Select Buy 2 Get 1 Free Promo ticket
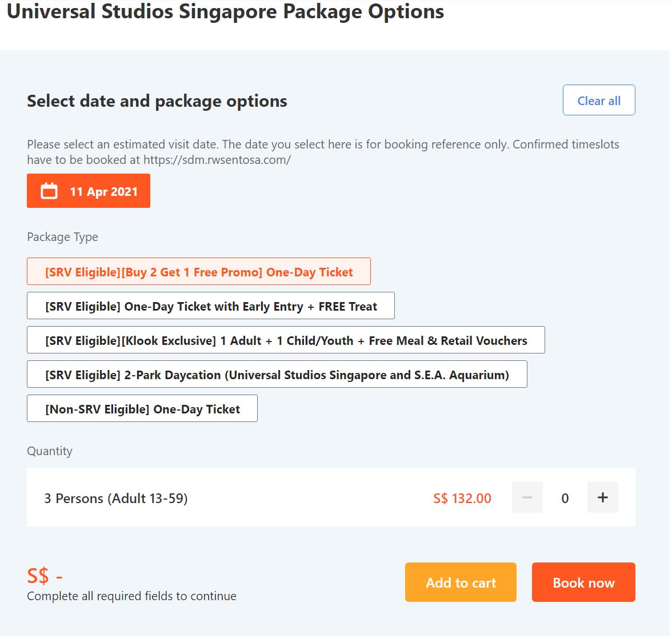Image resolution: width=672 pixels, height=639 pixels. tap(199, 272)
